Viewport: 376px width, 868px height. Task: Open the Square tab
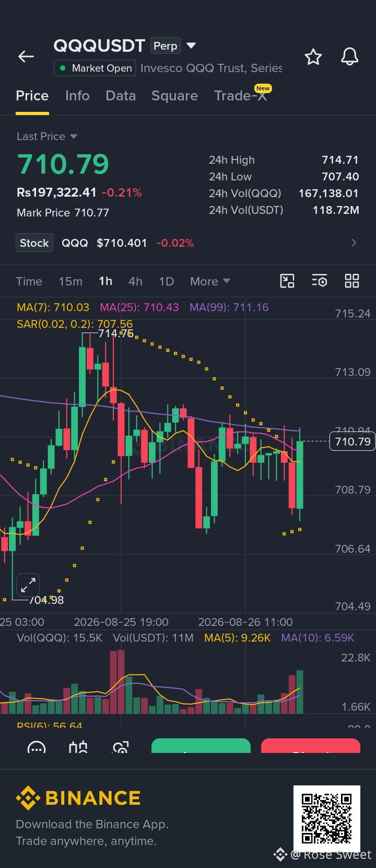click(x=174, y=96)
